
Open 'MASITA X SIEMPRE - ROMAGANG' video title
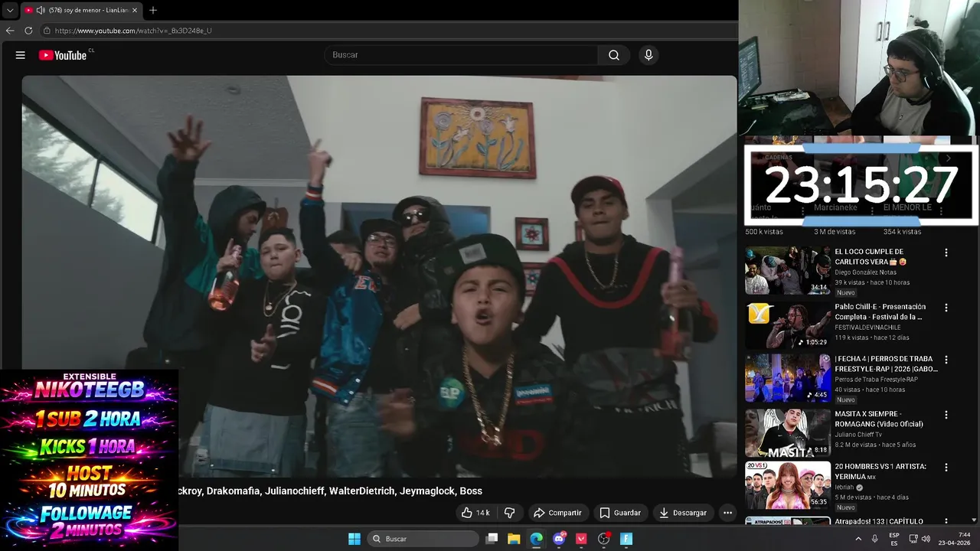click(x=879, y=419)
